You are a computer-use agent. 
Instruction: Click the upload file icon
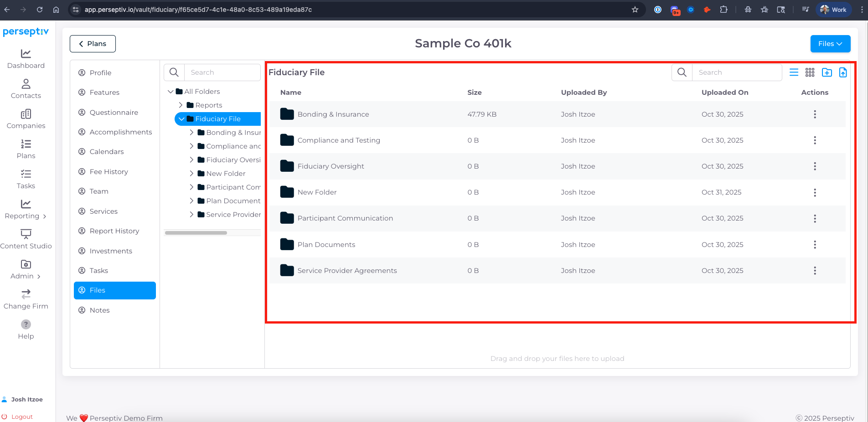(x=843, y=72)
